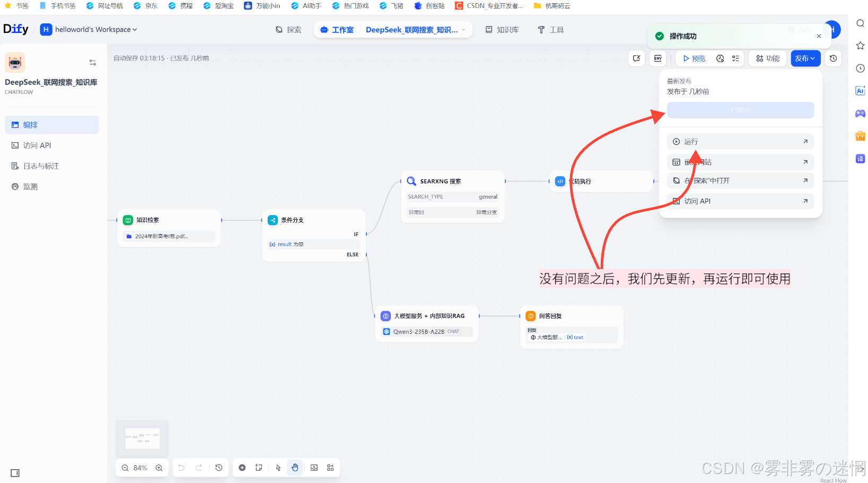868x483 pixels.
Task: Click the 预览 preview button
Action: click(x=694, y=58)
